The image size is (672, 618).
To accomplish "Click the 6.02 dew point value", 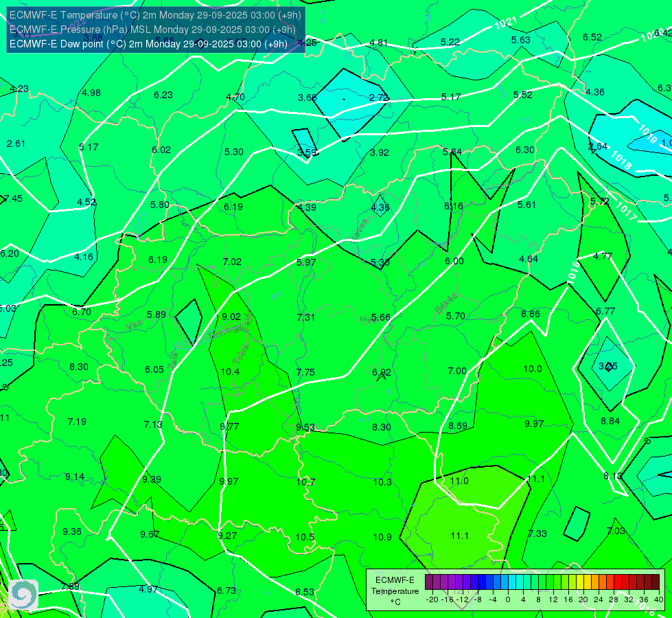I will [x=161, y=150].
